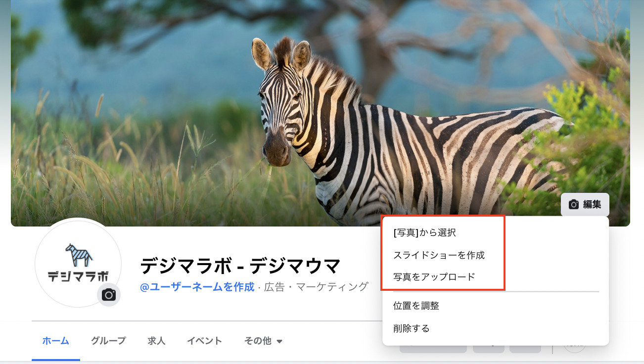Click the @ユーザーネームを作成 link

pyautogui.click(x=197, y=287)
